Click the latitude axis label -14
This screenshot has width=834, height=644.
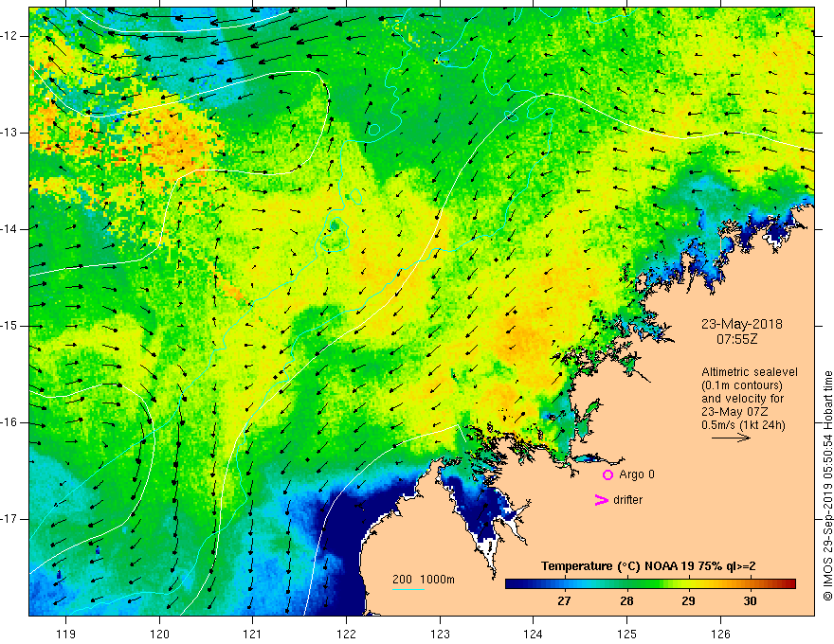pos(9,229)
